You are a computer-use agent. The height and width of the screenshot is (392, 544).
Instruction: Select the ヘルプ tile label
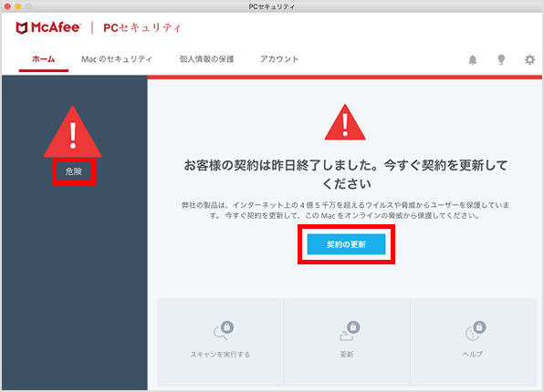[473, 355]
